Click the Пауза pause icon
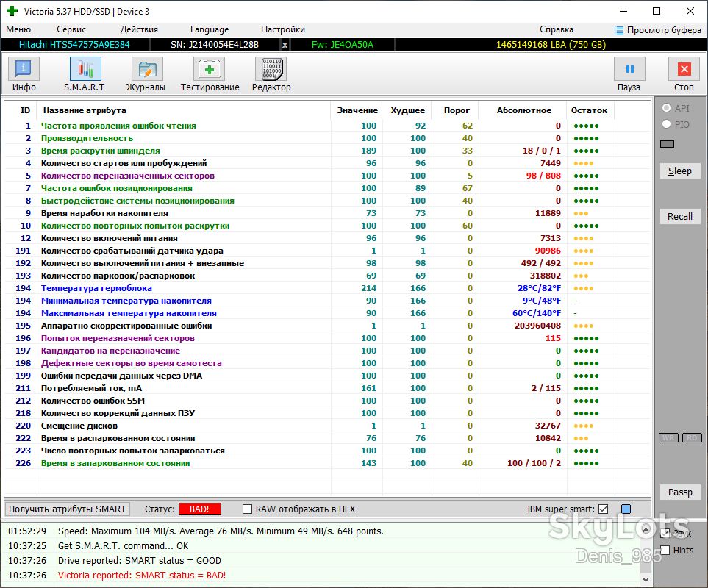 coord(629,70)
